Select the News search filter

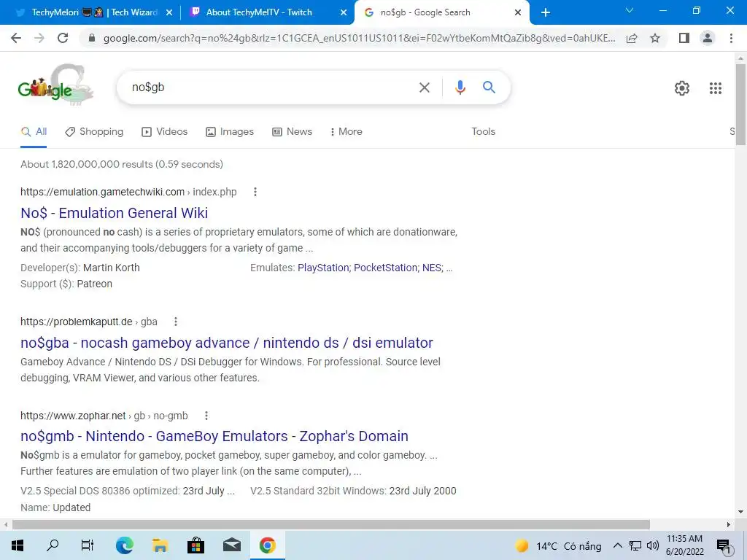coord(292,132)
